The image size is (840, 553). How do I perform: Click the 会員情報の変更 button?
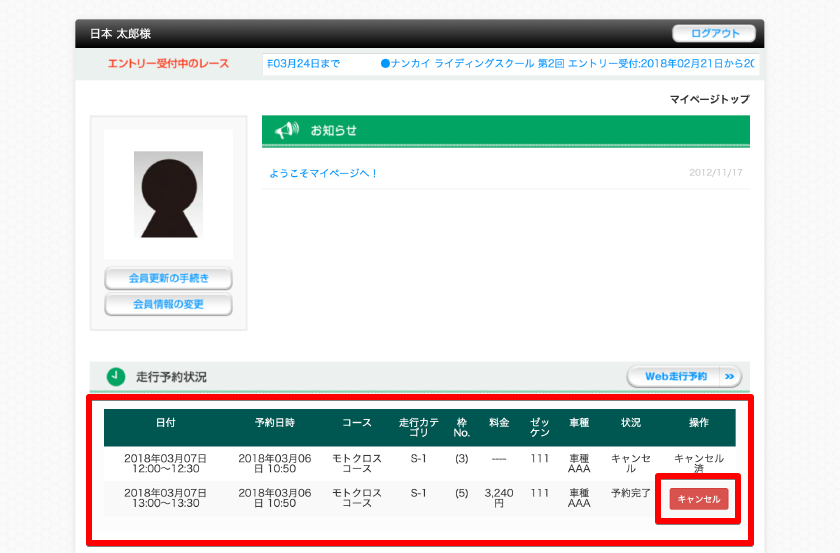tap(168, 304)
